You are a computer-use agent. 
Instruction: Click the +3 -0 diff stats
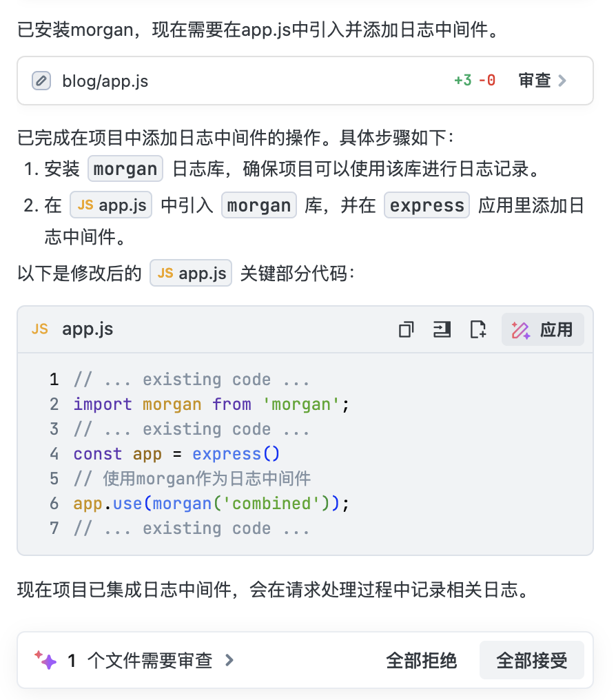tap(475, 81)
